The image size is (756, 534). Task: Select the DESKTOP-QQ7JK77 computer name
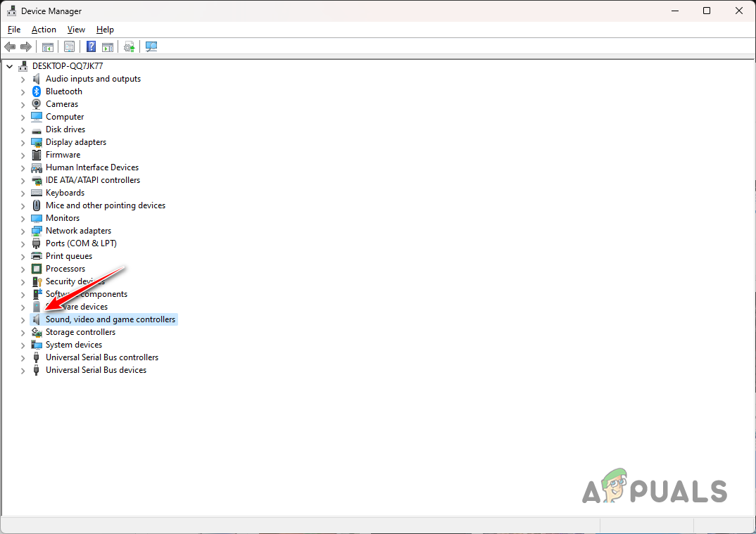(x=68, y=66)
